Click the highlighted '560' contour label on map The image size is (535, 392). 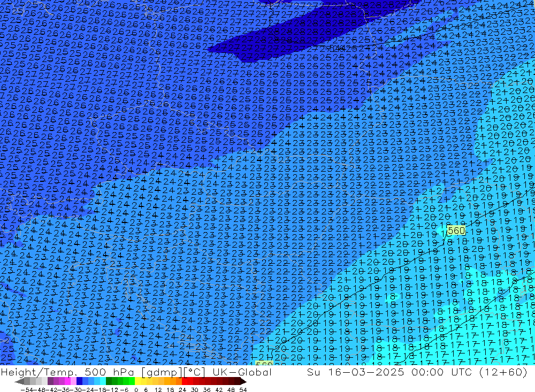point(456,230)
